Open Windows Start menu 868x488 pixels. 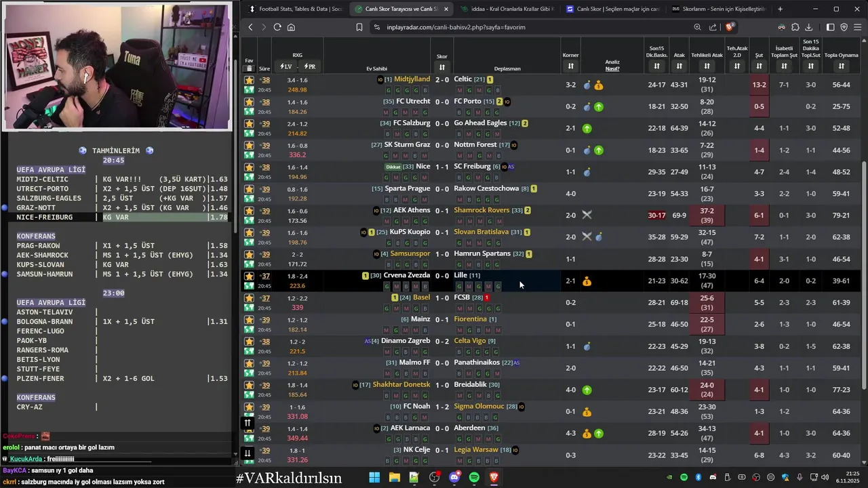(x=374, y=477)
